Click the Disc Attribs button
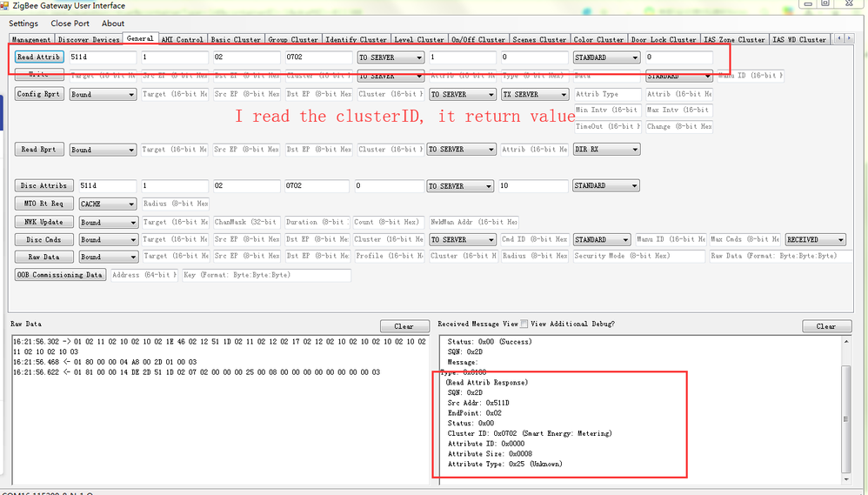The height and width of the screenshot is (495, 868). [43, 186]
